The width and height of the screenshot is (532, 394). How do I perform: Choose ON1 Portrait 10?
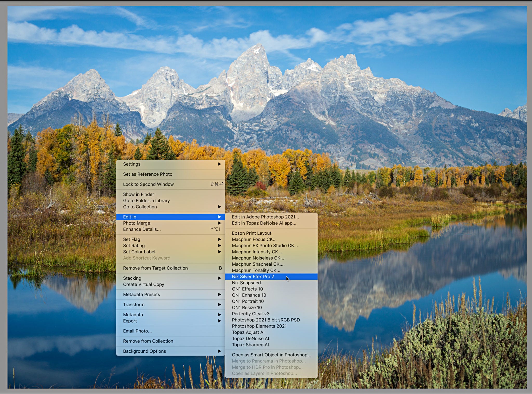(271, 301)
